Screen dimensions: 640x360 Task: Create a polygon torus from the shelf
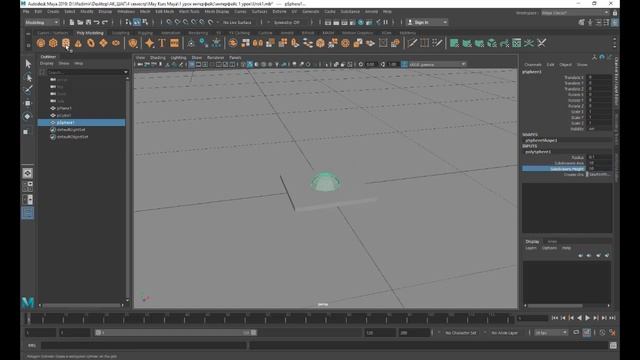click(x=91, y=43)
